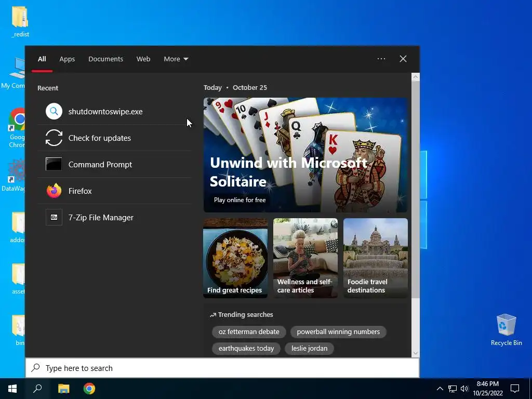Launch Firefox from recent list
This screenshot has width=532, height=399.
[x=114, y=191]
